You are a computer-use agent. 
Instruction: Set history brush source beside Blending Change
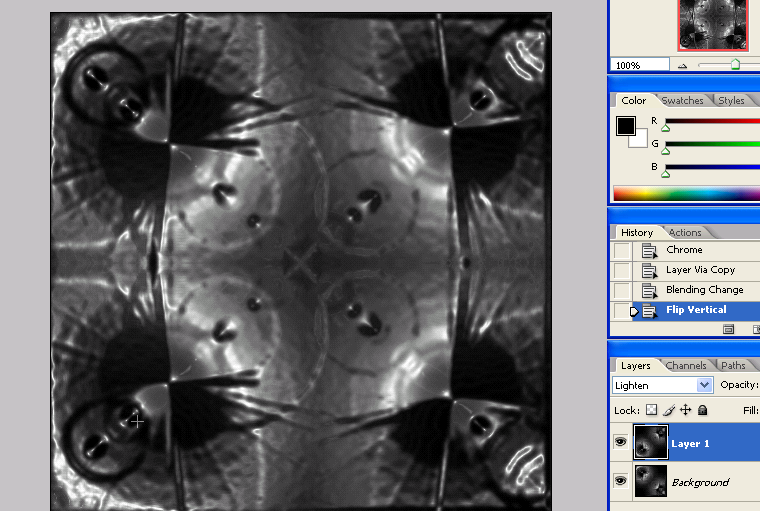pyautogui.click(x=621, y=290)
